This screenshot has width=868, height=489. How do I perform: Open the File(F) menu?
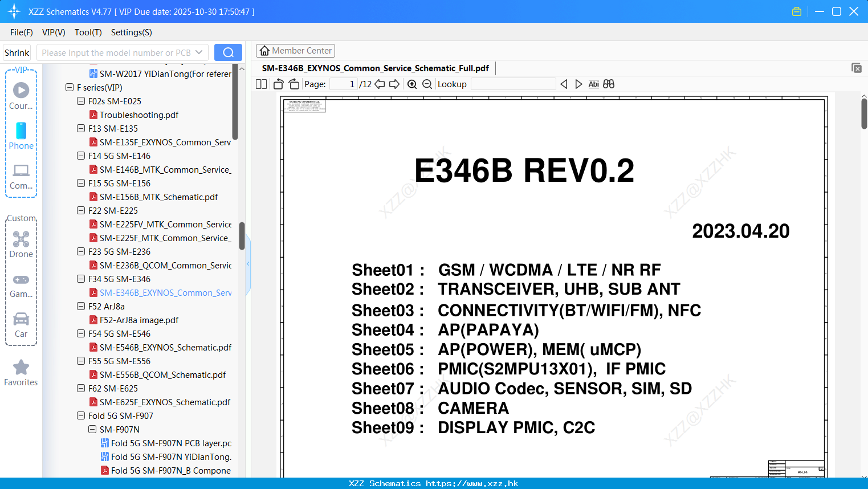[22, 32]
